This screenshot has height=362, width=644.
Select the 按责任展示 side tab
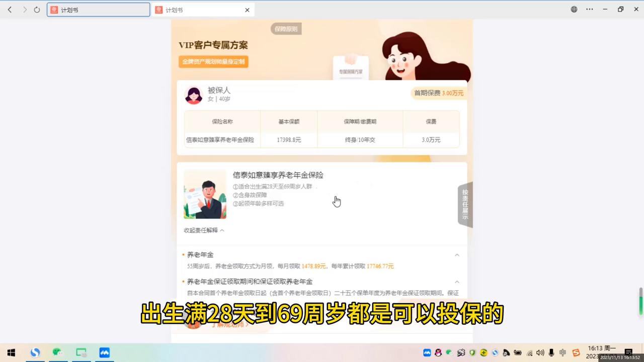pos(464,203)
